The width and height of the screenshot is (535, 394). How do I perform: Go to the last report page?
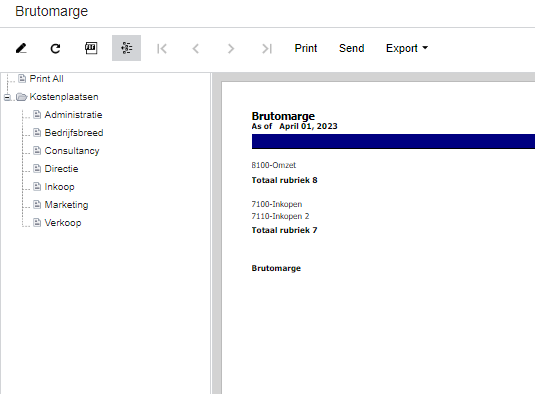pyautogui.click(x=266, y=48)
